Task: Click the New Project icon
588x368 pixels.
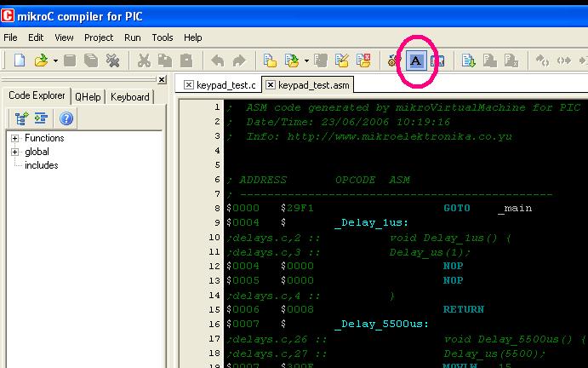Action: (x=270, y=60)
